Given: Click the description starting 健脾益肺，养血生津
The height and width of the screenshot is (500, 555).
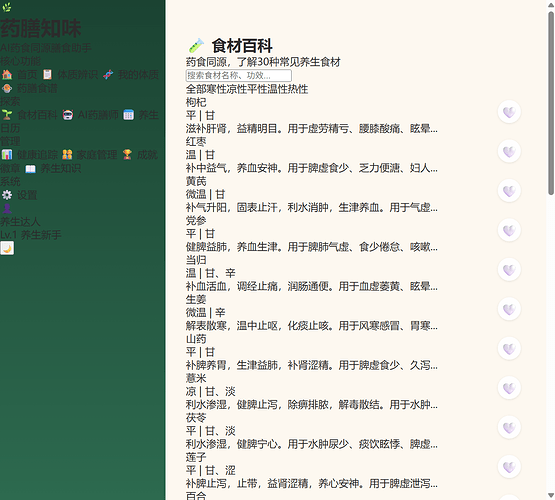Looking at the screenshot, I should (x=312, y=247).
